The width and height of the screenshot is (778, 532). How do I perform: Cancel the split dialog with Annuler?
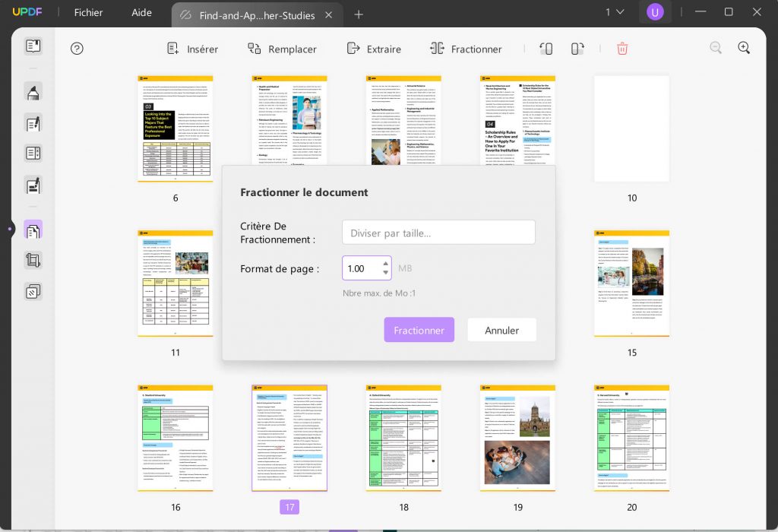point(501,330)
